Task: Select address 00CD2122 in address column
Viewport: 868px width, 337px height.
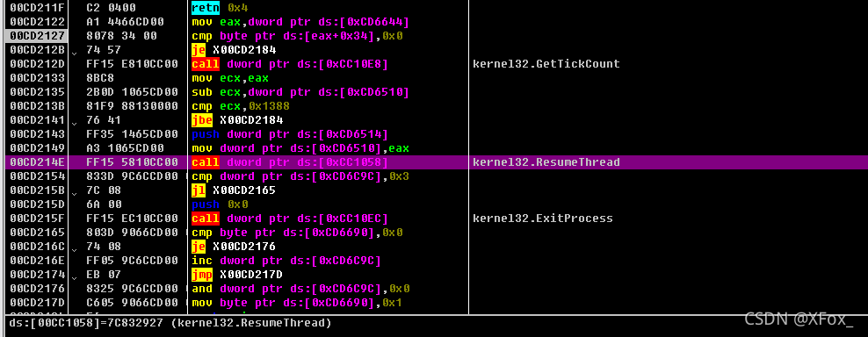Action: click(x=38, y=22)
